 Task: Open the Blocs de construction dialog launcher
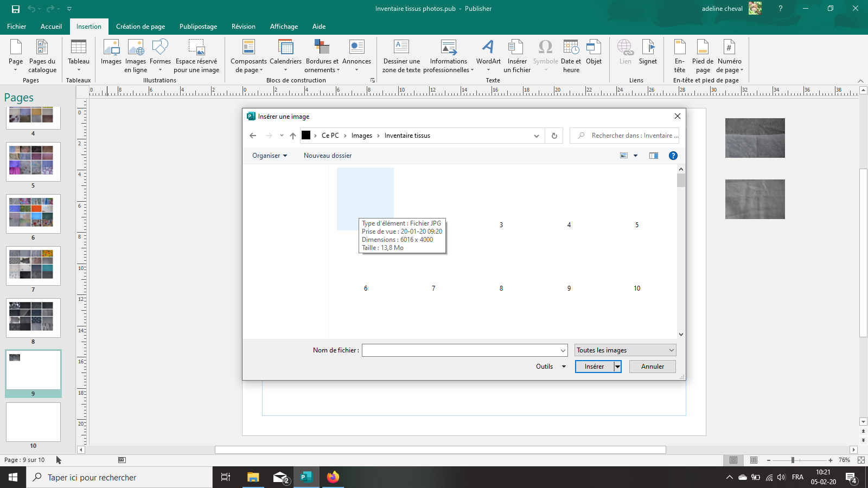point(373,80)
